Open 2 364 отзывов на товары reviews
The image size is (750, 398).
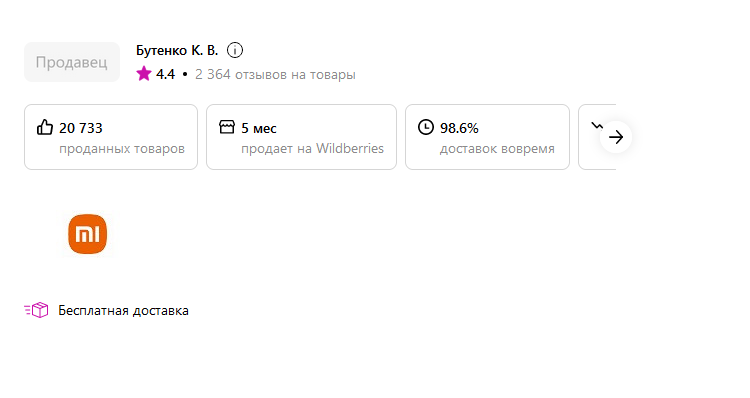(x=275, y=75)
